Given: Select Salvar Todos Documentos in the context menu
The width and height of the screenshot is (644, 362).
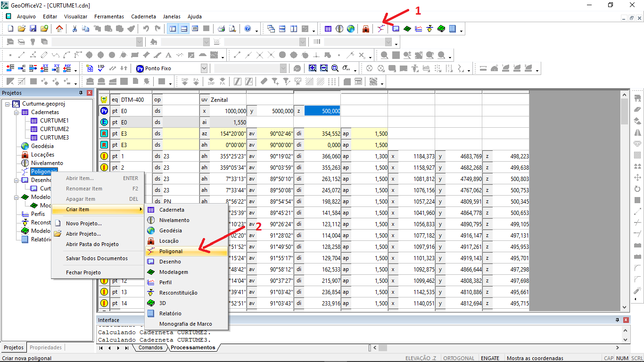Looking at the screenshot, I should click(x=97, y=258).
